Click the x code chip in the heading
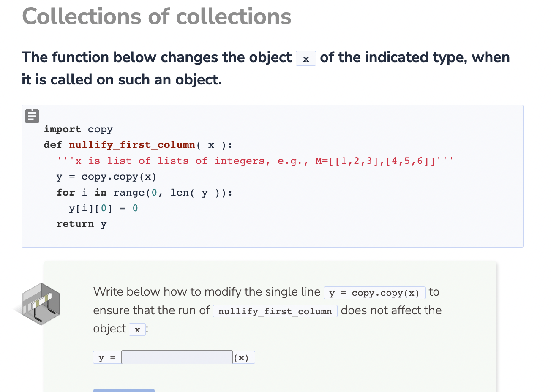The height and width of the screenshot is (392, 551). tap(306, 59)
